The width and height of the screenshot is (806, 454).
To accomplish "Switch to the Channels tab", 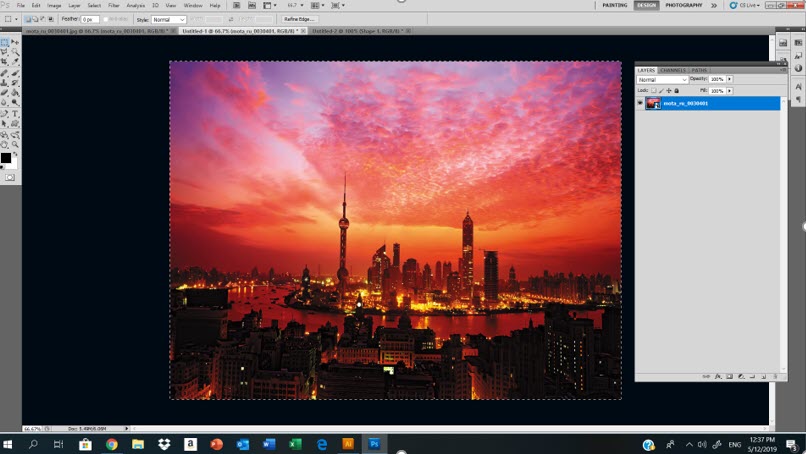I will 673,70.
